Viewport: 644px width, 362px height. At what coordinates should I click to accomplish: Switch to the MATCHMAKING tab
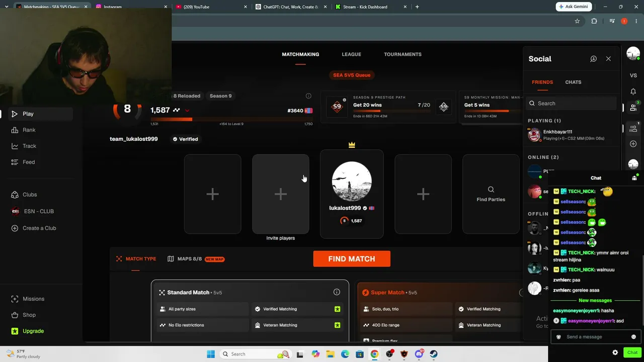(x=300, y=54)
